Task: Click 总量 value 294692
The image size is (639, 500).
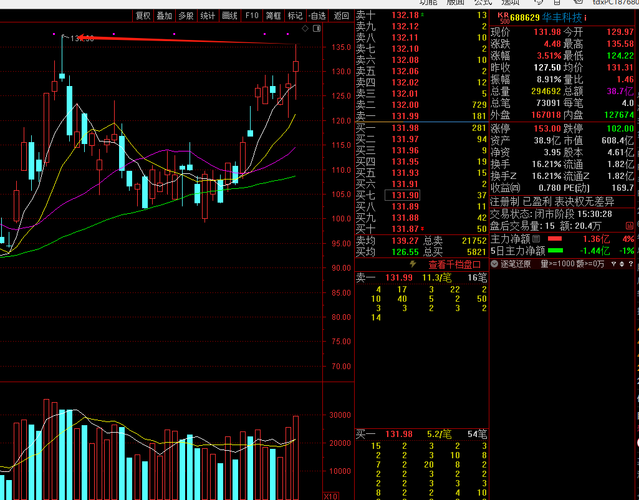Action: pos(546,91)
